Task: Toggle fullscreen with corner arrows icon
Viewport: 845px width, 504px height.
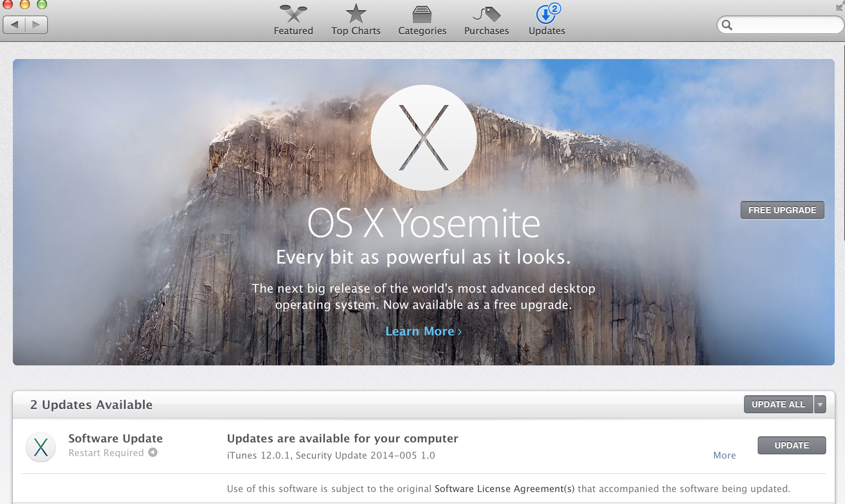Action: [x=839, y=6]
